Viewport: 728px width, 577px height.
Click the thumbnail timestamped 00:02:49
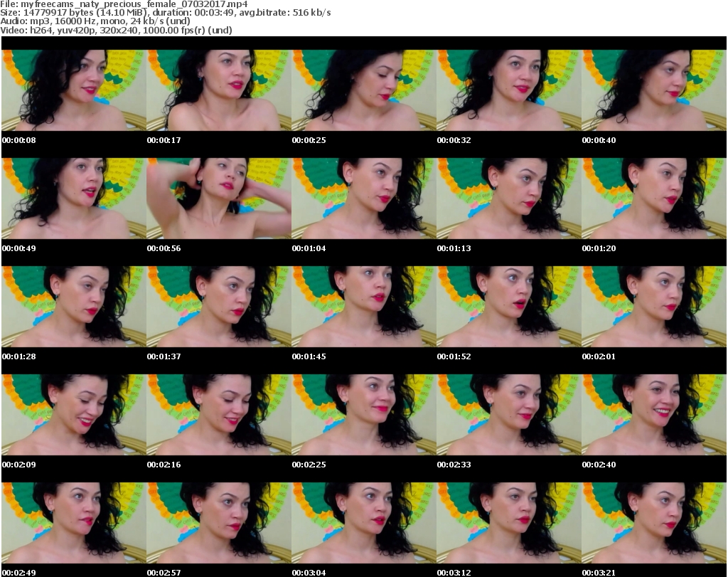(x=74, y=523)
